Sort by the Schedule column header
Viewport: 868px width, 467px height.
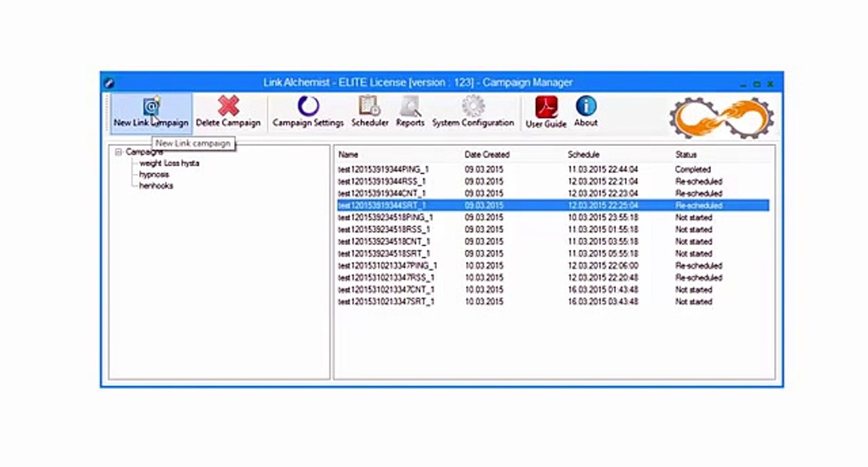[x=583, y=155]
